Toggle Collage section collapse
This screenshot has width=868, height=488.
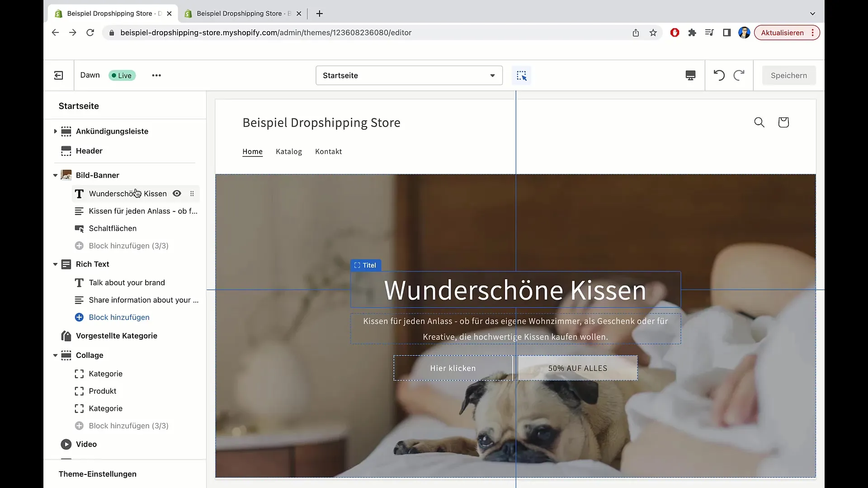[55, 355]
